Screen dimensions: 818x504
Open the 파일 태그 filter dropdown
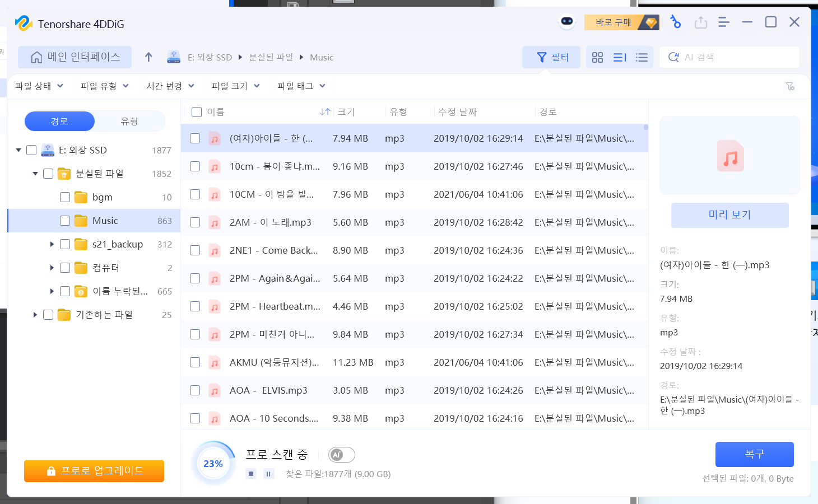pos(301,86)
